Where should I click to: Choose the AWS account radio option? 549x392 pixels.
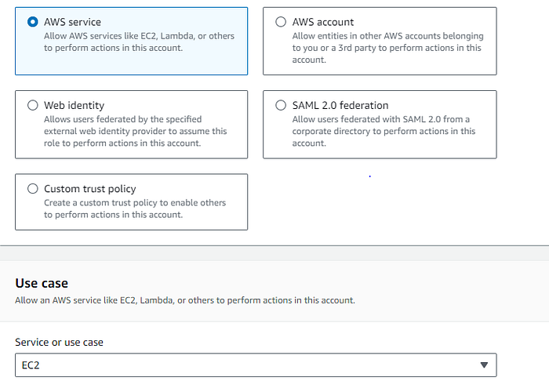pyautogui.click(x=281, y=22)
